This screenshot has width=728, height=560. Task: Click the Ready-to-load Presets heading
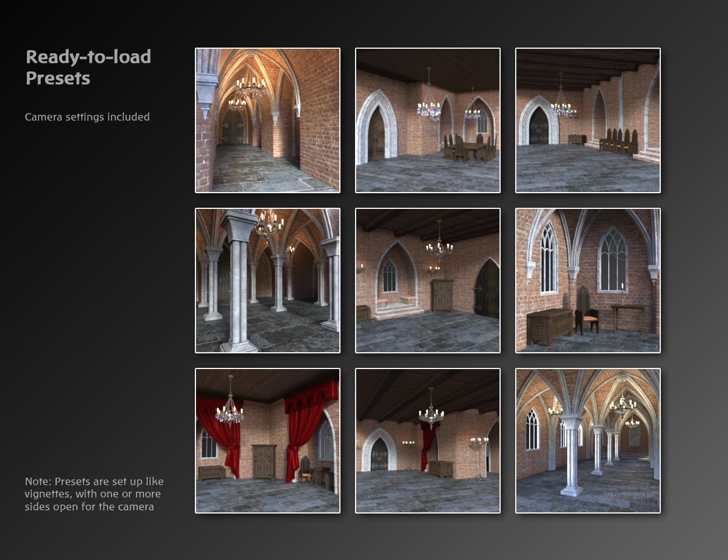click(88, 67)
